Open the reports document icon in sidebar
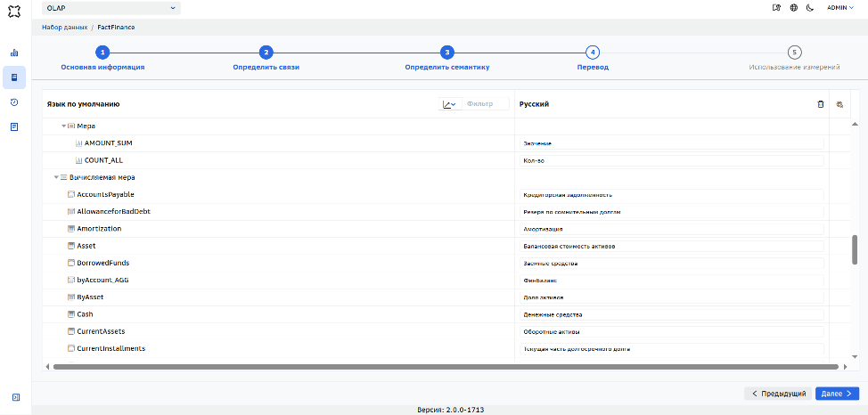 coord(14,126)
